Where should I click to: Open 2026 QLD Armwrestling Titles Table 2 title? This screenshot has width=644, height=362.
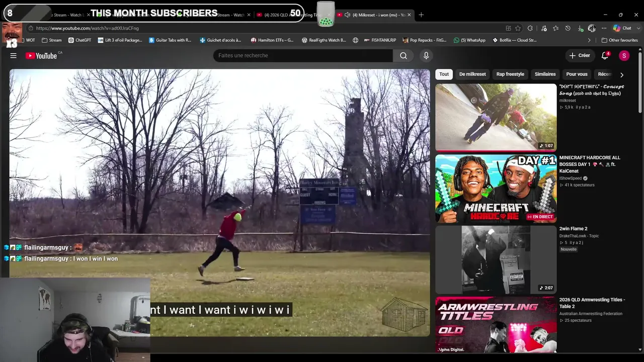click(x=592, y=303)
